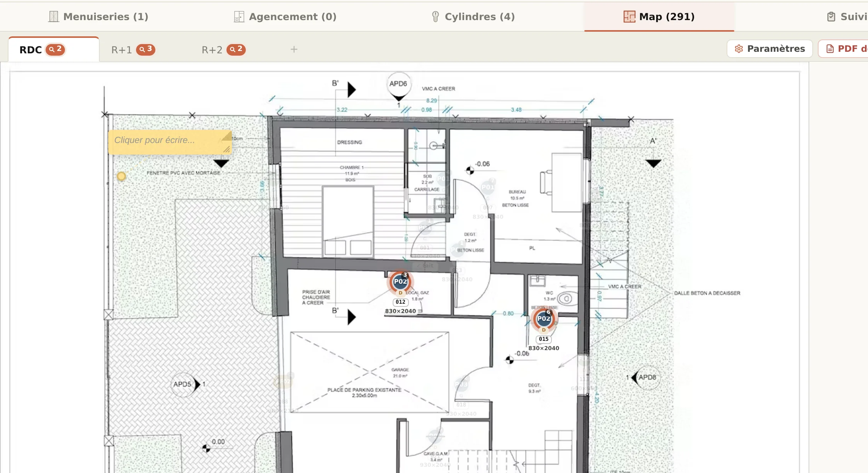Click the APD6 section callout
868x473 pixels.
(398, 86)
